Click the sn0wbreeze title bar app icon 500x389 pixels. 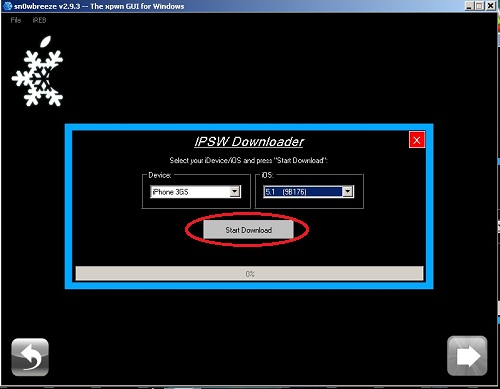pos(7,6)
